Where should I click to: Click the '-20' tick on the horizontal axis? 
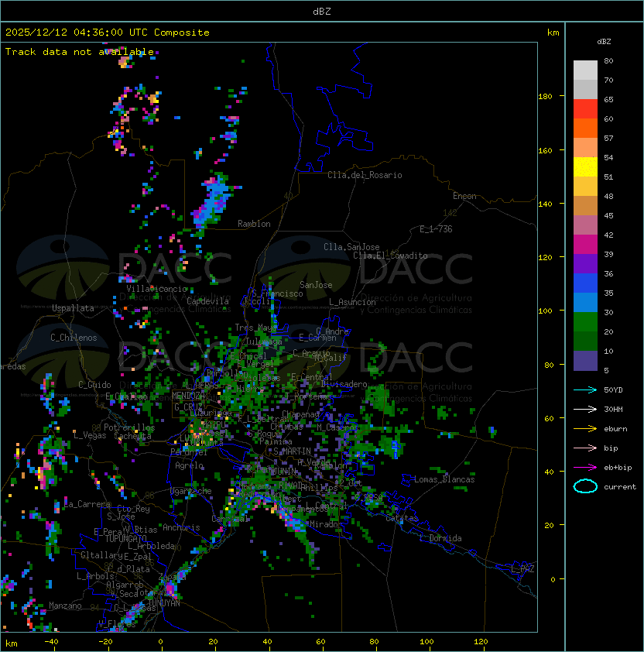coord(105,642)
